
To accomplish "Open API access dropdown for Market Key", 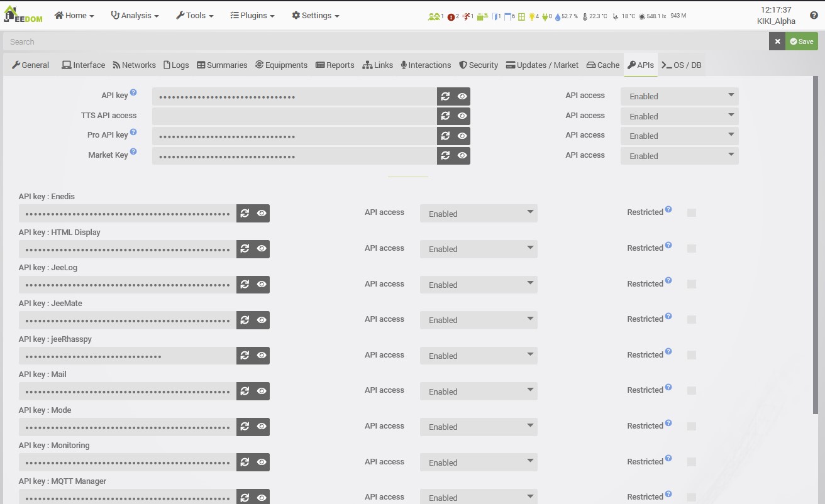I will click(680, 156).
